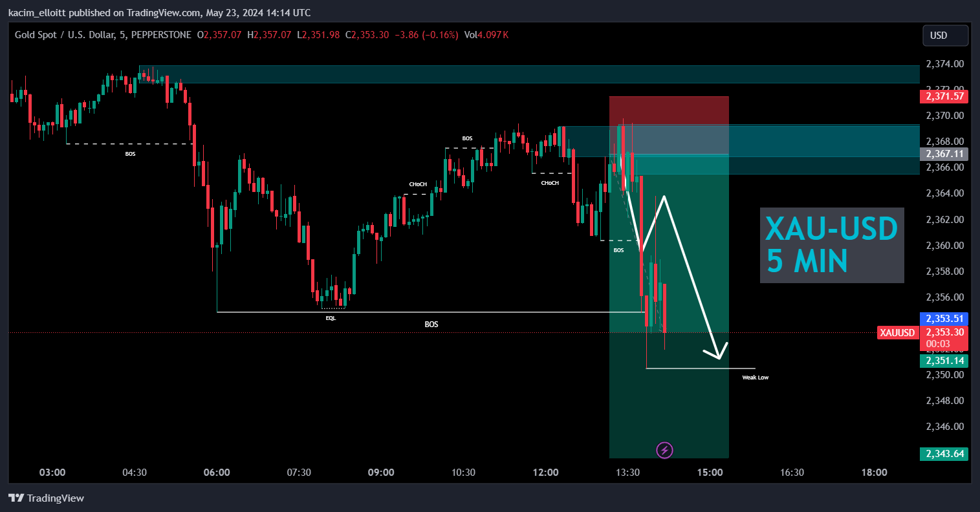Click the 03:00 time axis label

click(52, 473)
